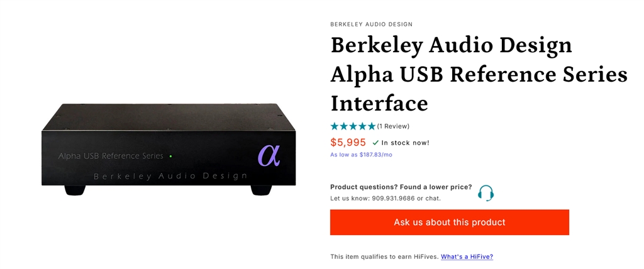Click the fifth rating star

372,126
